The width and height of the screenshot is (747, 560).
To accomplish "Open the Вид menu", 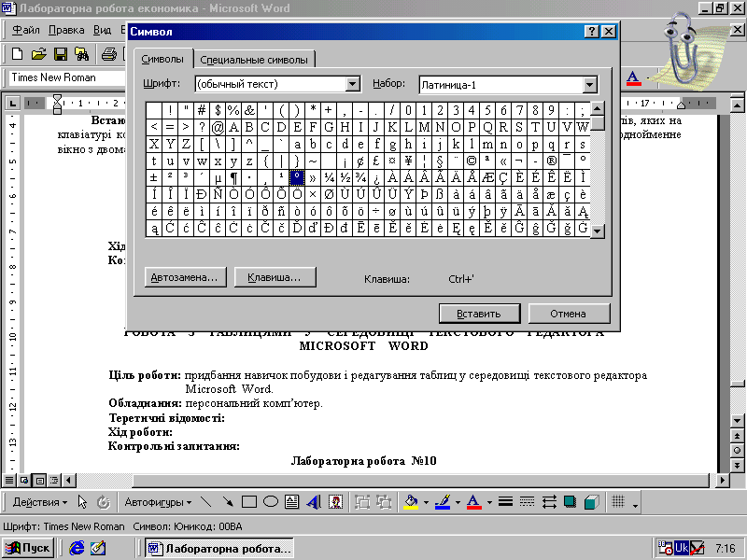I will 102,30.
